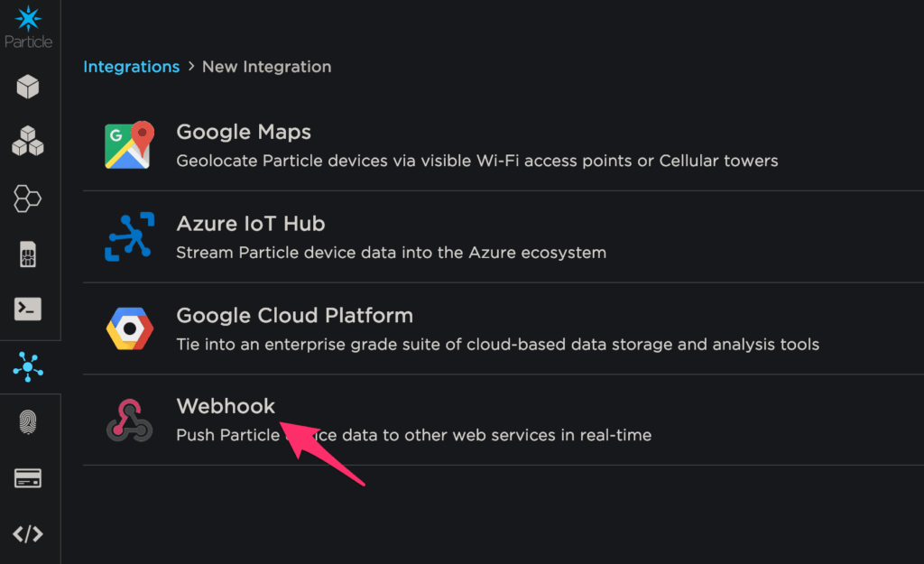This screenshot has width=924, height=564.
Task: Open Devices via the single cube icon
Action: 28,87
